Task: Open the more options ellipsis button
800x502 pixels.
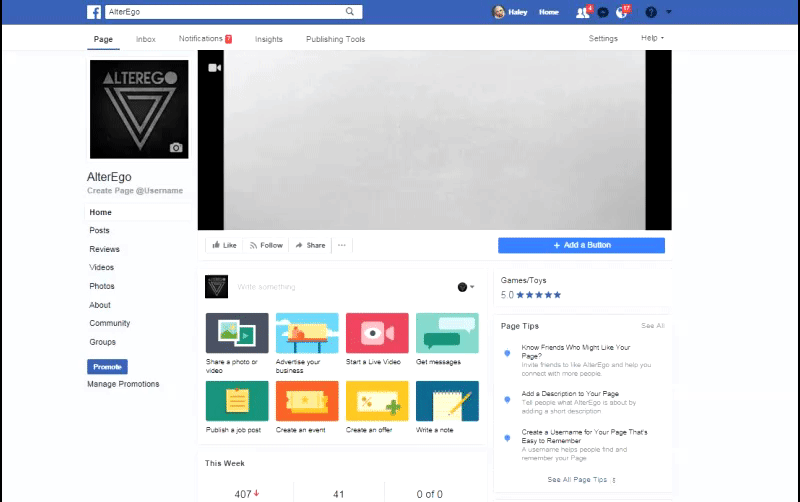Action: click(342, 245)
